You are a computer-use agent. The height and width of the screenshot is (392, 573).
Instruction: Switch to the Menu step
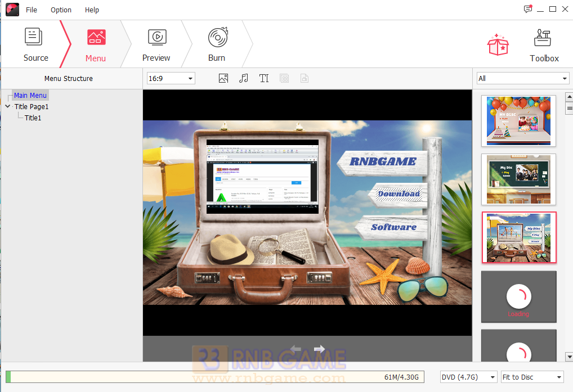click(96, 45)
